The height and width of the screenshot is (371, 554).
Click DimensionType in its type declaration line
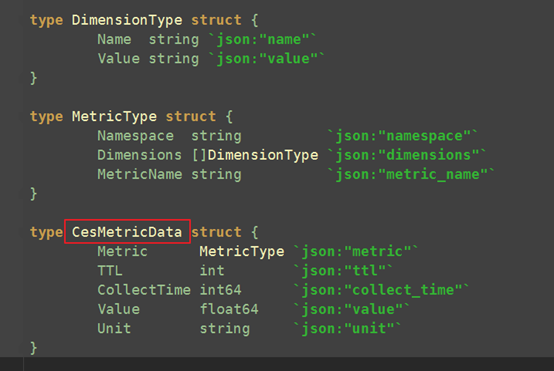click(x=127, y=20)
